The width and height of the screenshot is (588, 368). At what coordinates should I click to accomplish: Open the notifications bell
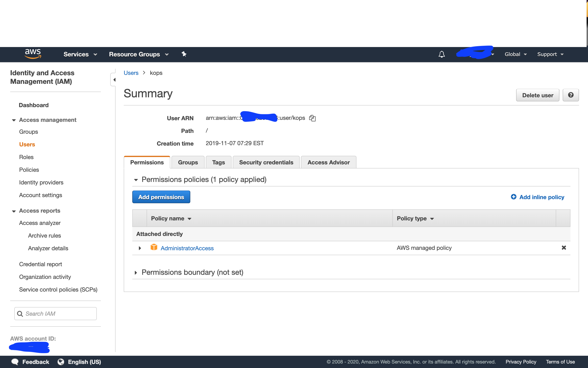441,54
